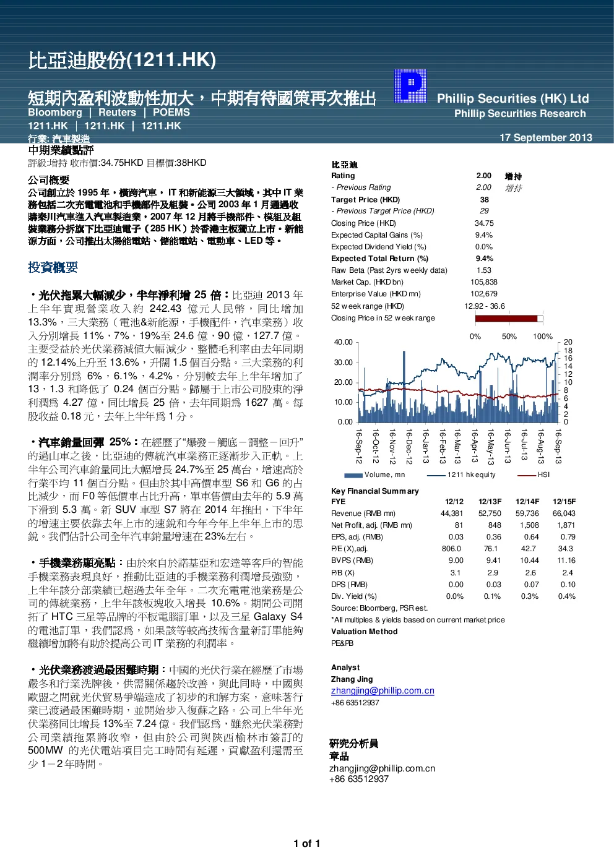The image size is (614, 868).
Task: Click the title "比亞迪股份(1211.HK)"
Action: tap(122, 60)
